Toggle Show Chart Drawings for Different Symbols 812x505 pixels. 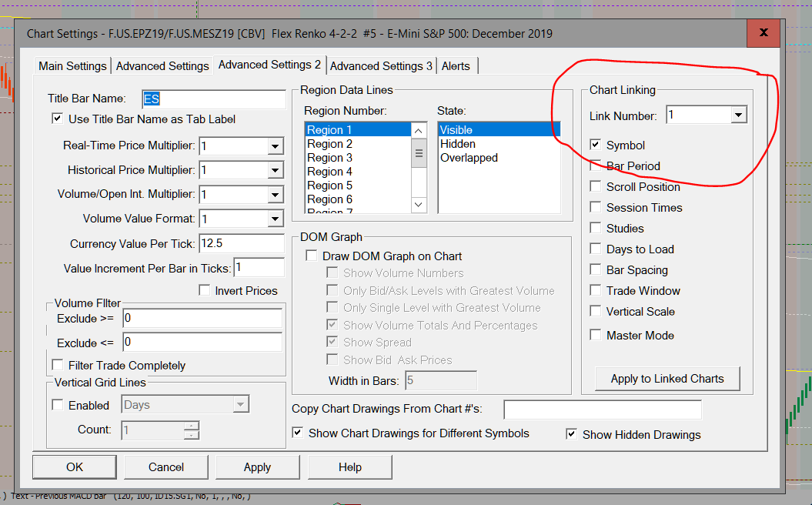coord(297,433)
